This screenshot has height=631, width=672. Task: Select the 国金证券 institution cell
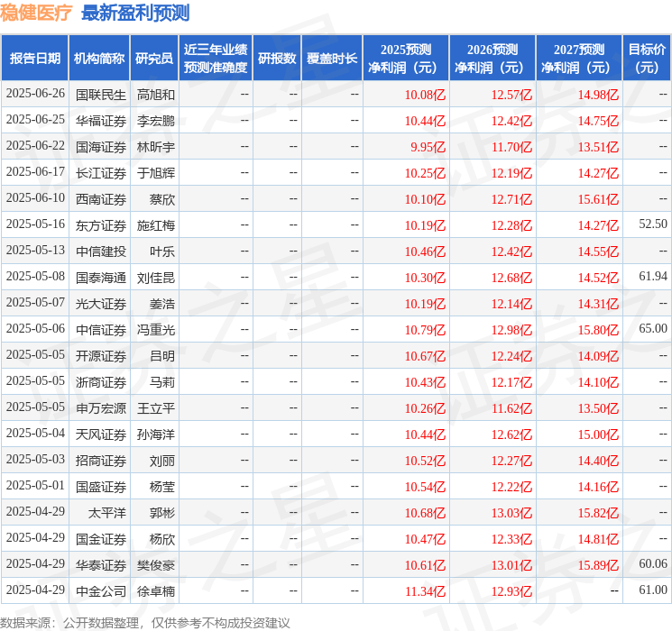[101, 539]
